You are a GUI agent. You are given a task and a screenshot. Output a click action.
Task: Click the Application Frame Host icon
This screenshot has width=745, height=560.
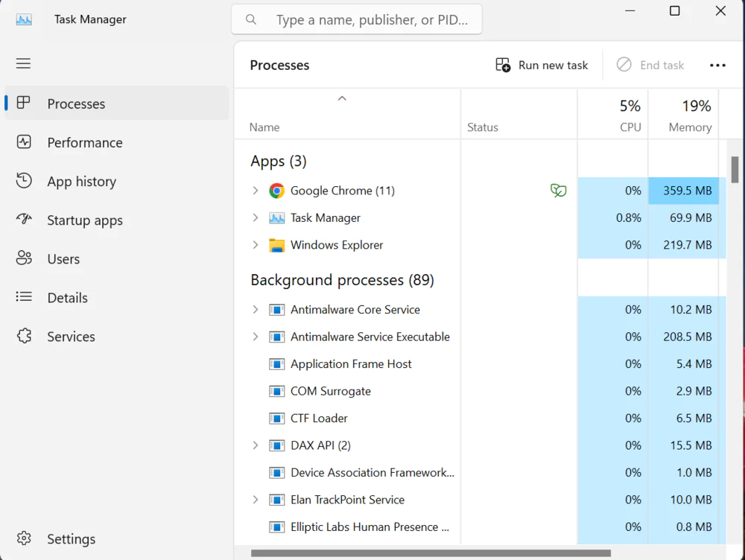click(276, 364)
